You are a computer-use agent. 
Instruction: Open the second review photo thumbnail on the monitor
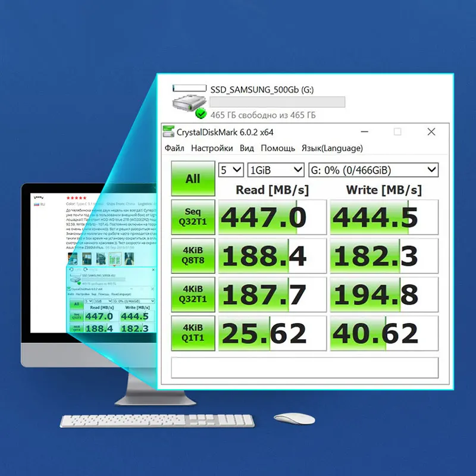click(87, 259)
